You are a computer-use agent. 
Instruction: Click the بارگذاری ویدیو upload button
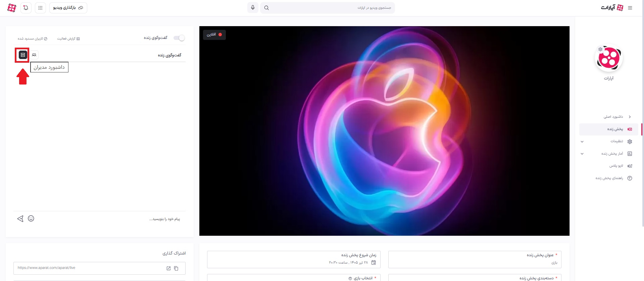[x=68, y=8]
